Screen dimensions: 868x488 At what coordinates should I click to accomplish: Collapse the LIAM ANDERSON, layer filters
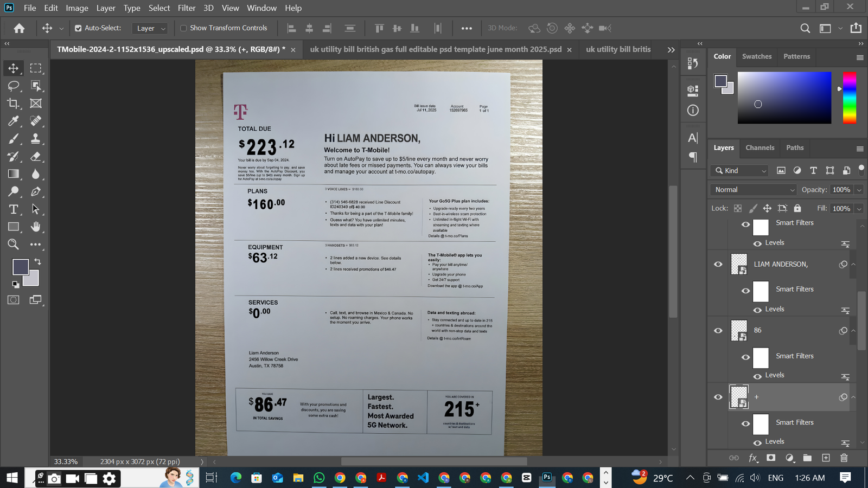(x=853, y=265)
